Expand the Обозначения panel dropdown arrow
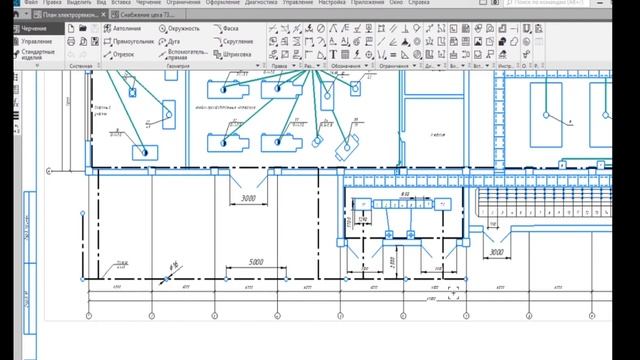 click(x=366, y=66)
